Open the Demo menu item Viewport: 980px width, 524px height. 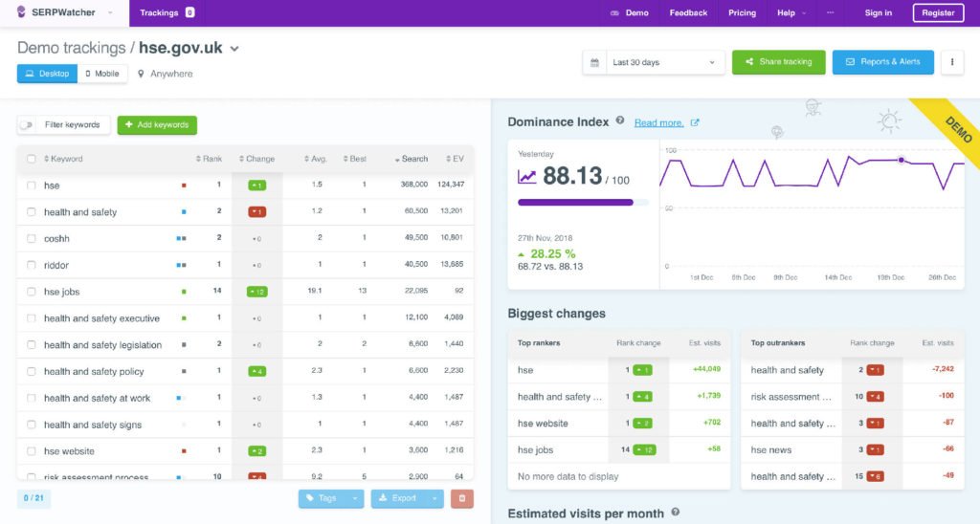point(630,12)
